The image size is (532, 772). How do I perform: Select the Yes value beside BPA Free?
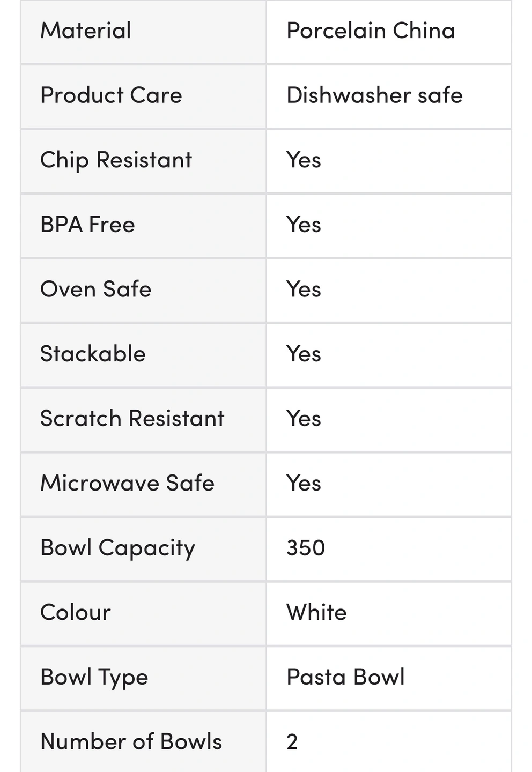(304, 225)
